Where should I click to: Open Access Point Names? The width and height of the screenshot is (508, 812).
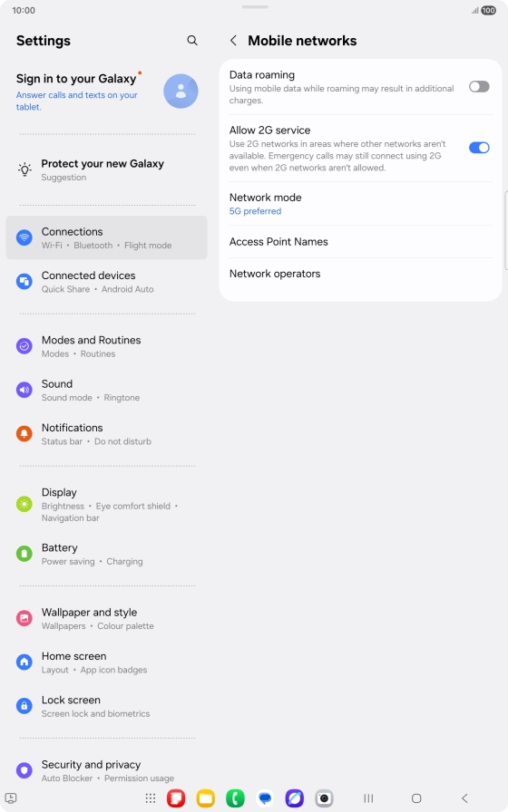coord(360,241)
